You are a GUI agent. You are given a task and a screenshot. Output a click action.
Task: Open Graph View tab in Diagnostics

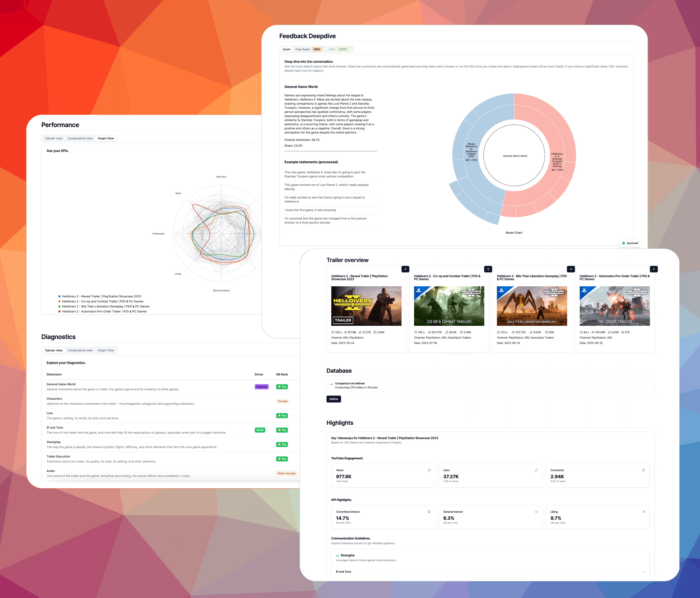coord(106,350)
